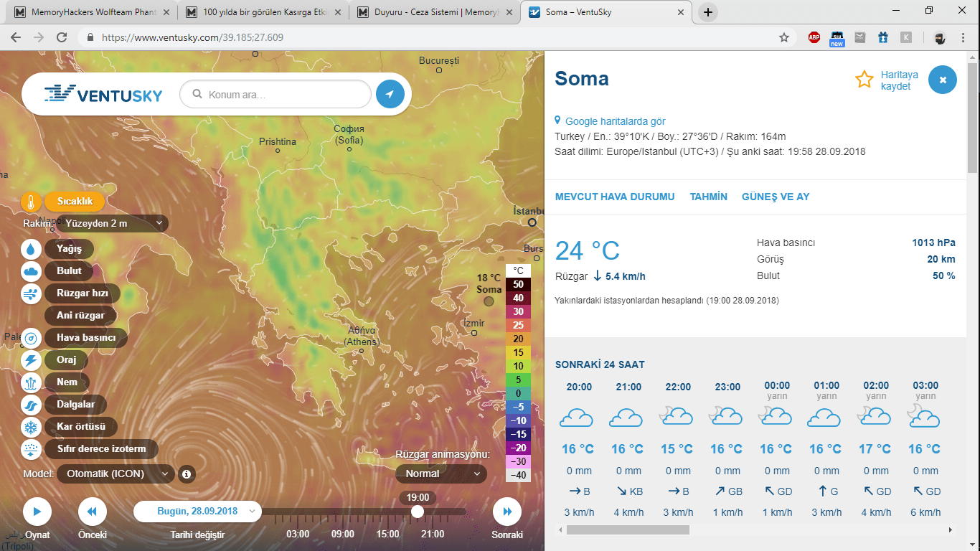Click the VentuSky logo
The height and width of the screenshot is (551, 980).
[103, 94]
